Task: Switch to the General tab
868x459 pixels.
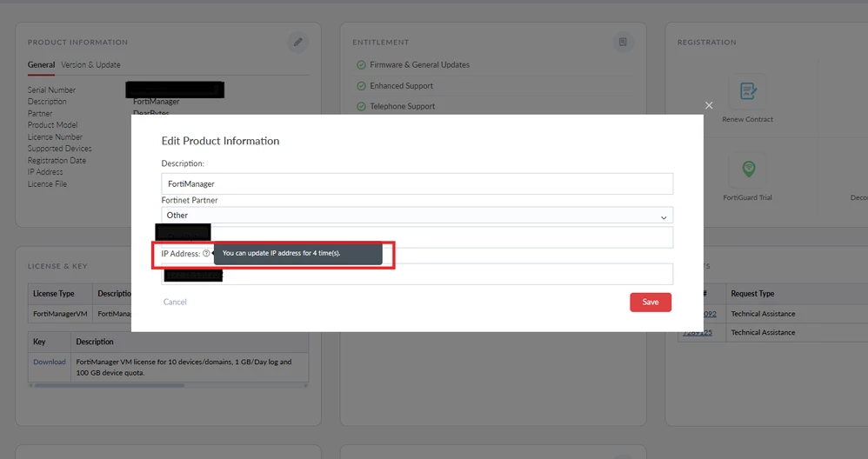Action: pos(42,64)
